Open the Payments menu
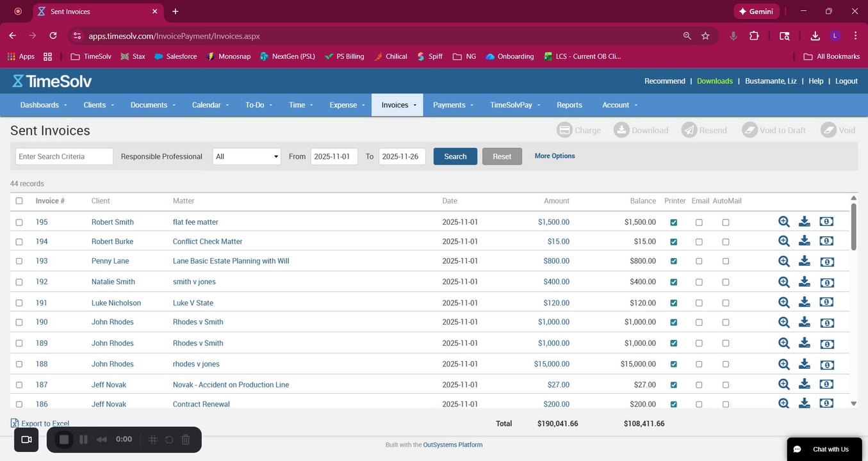Image resolution: width=868 pixels, height=461 pixels. click(x=453, y=105)
